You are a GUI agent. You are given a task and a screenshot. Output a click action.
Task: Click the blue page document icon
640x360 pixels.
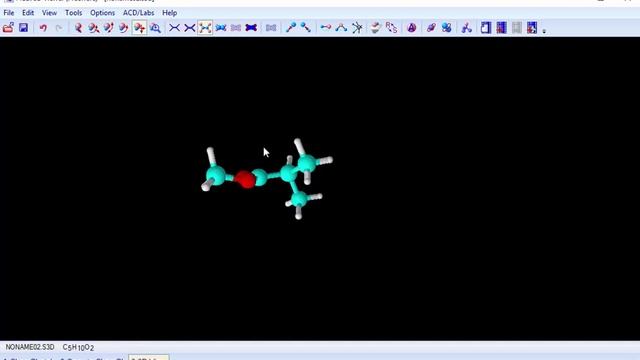point(485,28)
